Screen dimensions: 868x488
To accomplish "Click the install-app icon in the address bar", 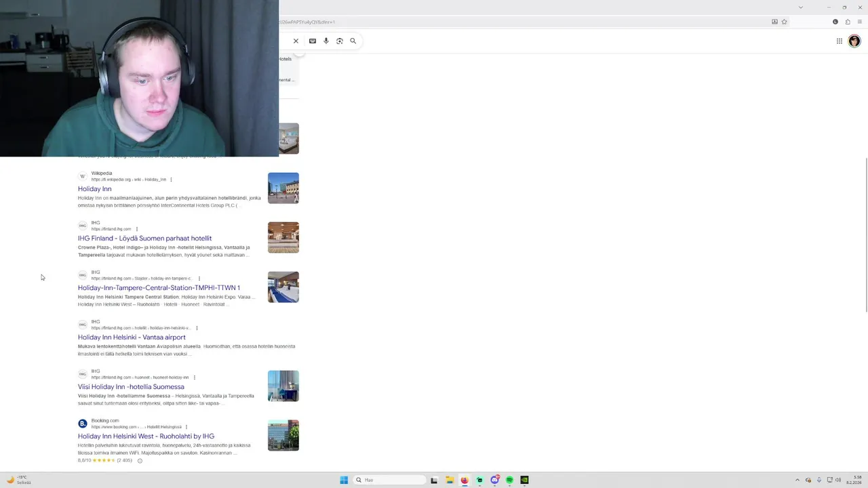I will [774, 22].
